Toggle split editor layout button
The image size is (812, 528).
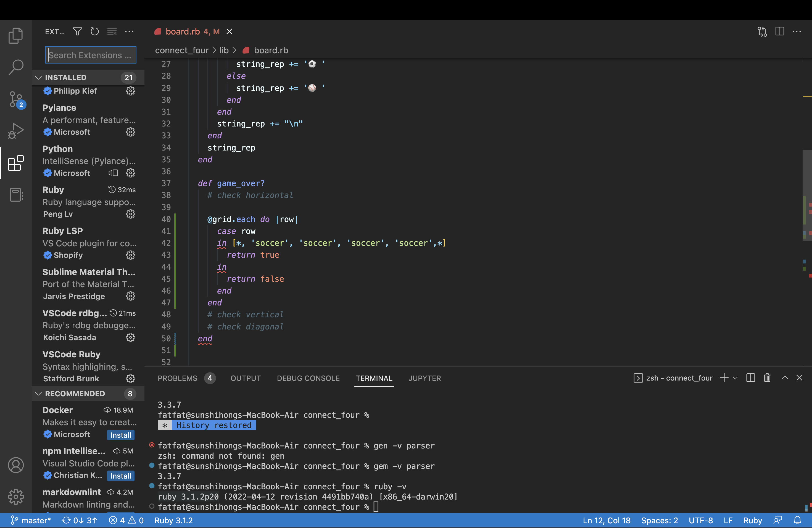coord(780,32)
